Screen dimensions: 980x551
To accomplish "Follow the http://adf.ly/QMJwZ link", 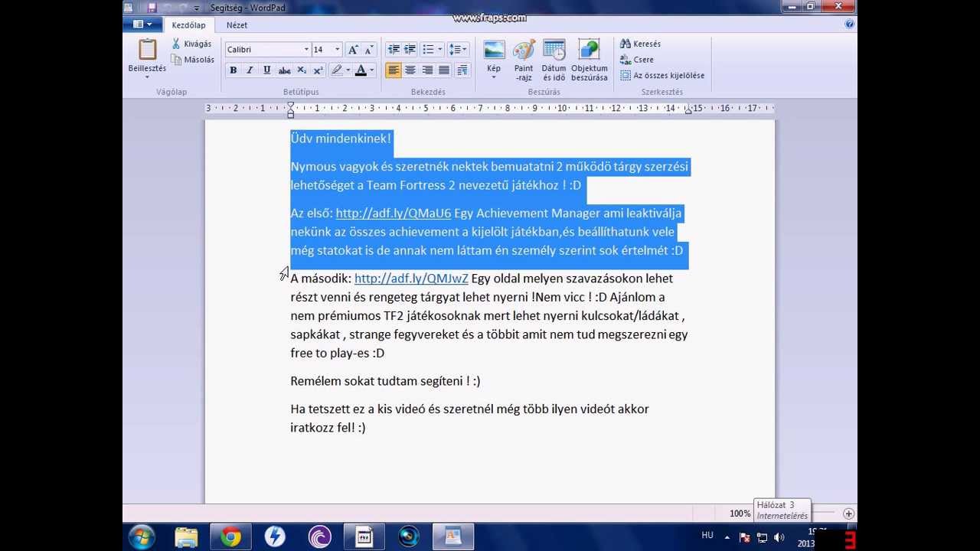I will (x=411, y=279).
